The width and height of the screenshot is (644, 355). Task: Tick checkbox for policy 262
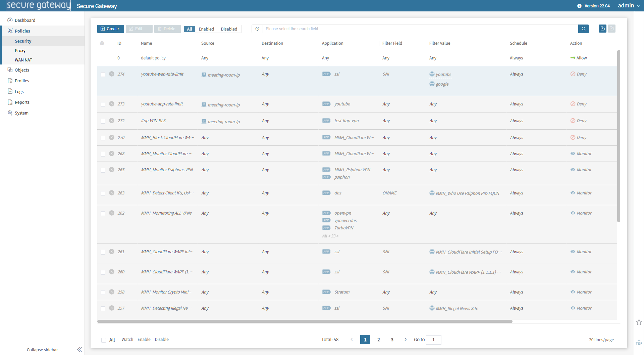click(103, 214)
